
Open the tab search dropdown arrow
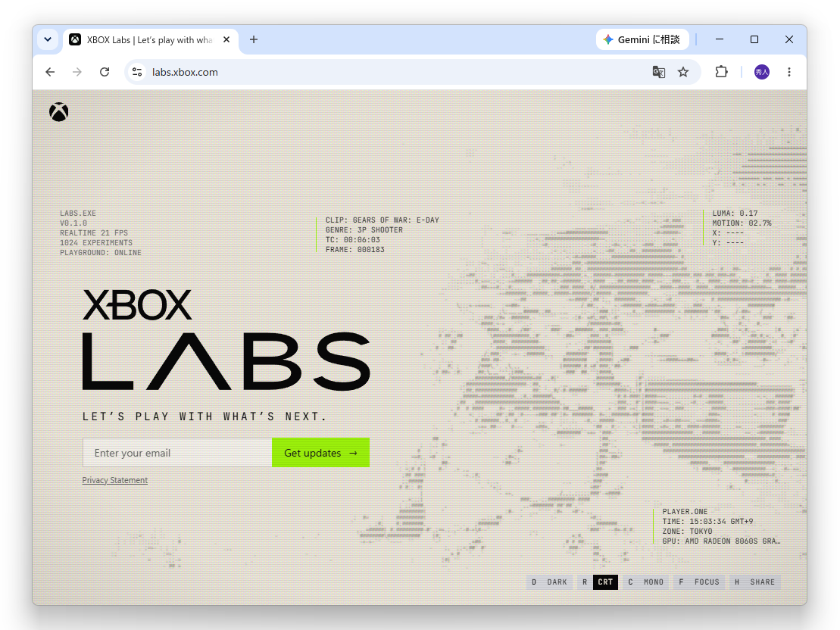[x=48, y=39]
